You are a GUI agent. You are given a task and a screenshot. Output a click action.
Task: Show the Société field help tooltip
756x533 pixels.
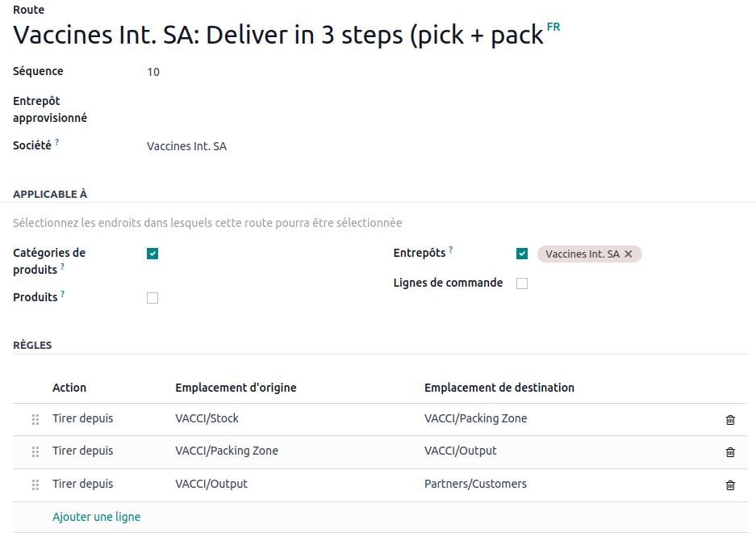57,143
